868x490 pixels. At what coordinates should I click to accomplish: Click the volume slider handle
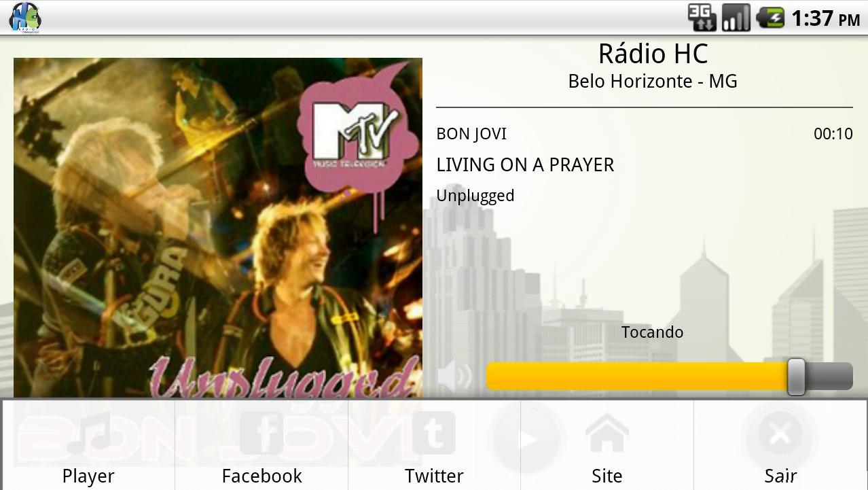pyautogui.click(x=796, y=377)
